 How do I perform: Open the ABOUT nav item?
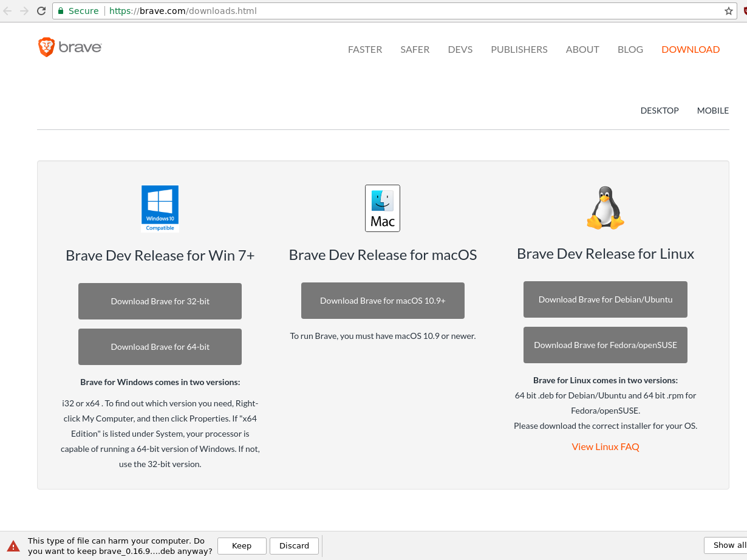coord(582,50)
